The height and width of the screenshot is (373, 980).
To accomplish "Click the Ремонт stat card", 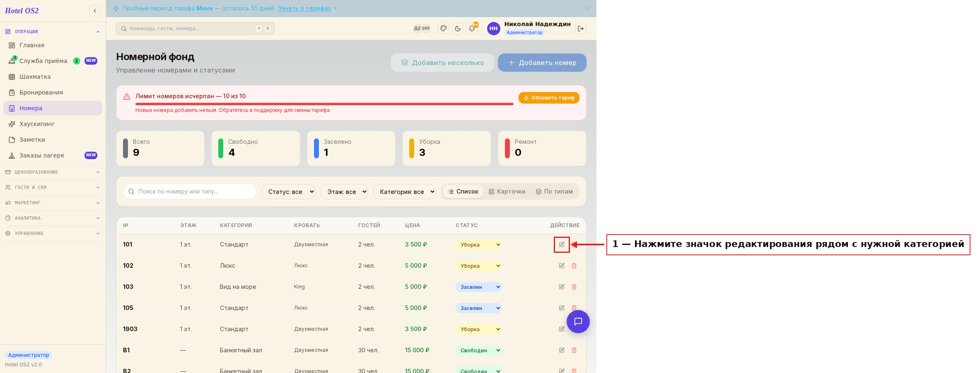I will click(542, 148).
